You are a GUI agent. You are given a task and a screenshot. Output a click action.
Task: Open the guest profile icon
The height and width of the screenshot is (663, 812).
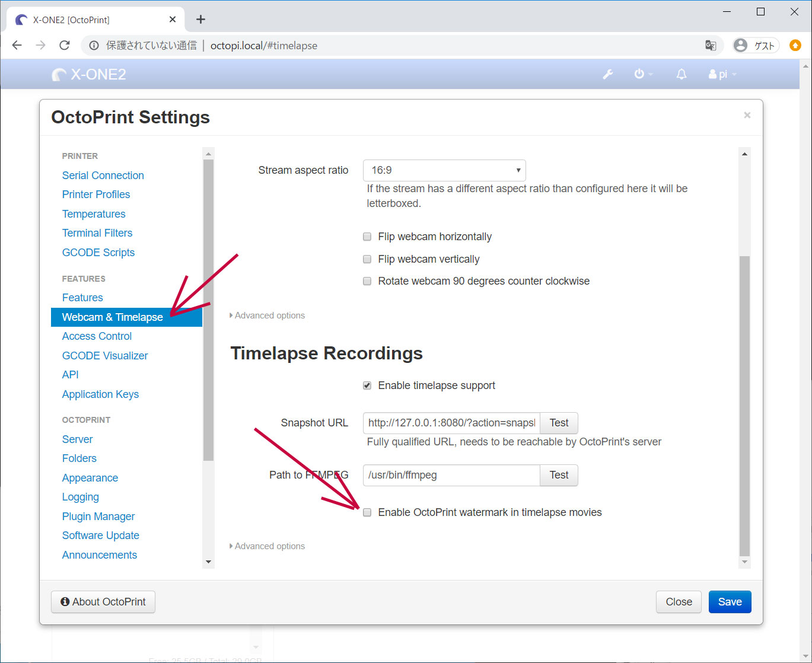click(x=756, y=46)
